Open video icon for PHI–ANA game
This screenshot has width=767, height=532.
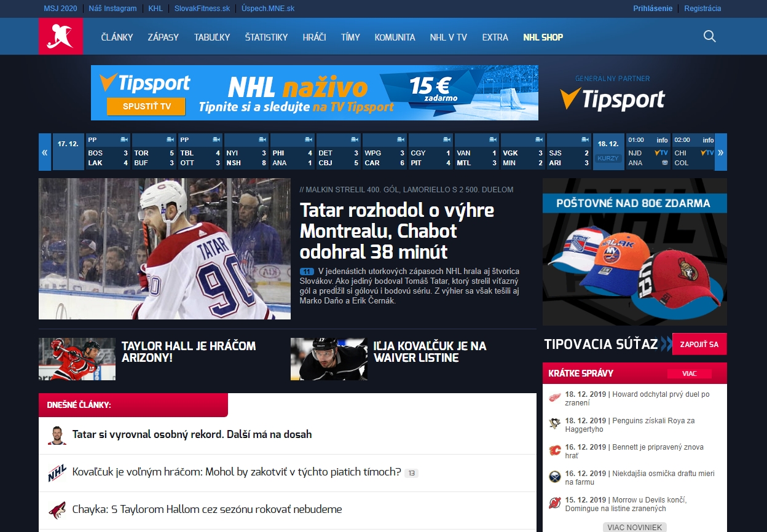(x=309, y=139)
